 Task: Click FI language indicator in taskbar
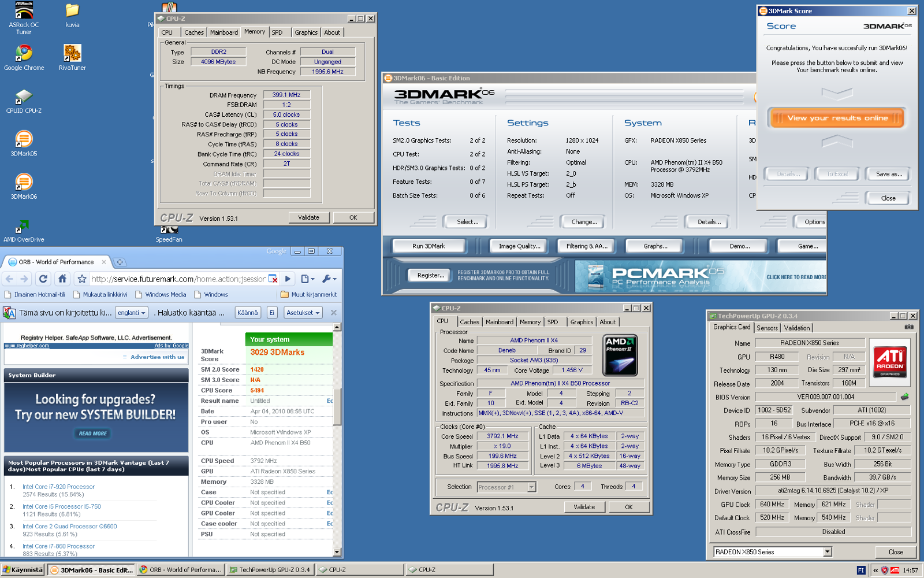(x=861, y=570)
